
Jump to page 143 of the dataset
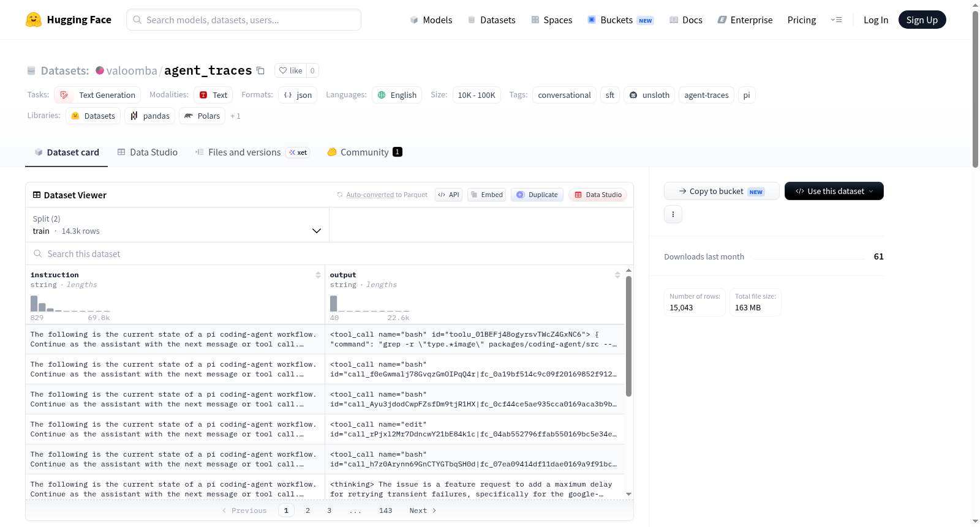(x=385, y=510)
